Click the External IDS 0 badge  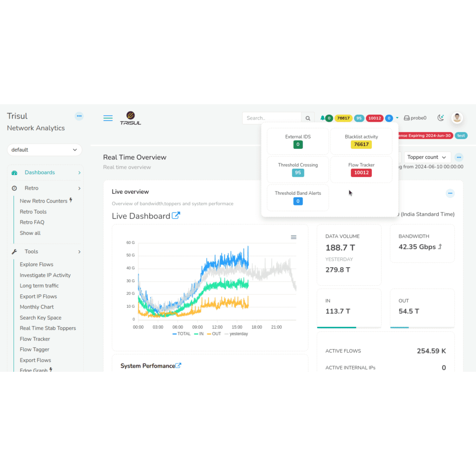298,145
